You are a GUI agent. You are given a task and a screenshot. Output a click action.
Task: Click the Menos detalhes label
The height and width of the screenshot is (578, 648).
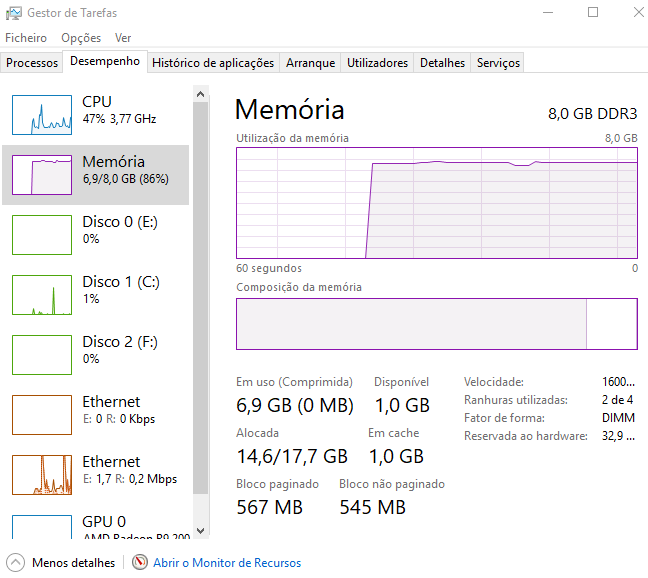coord(74,563)
